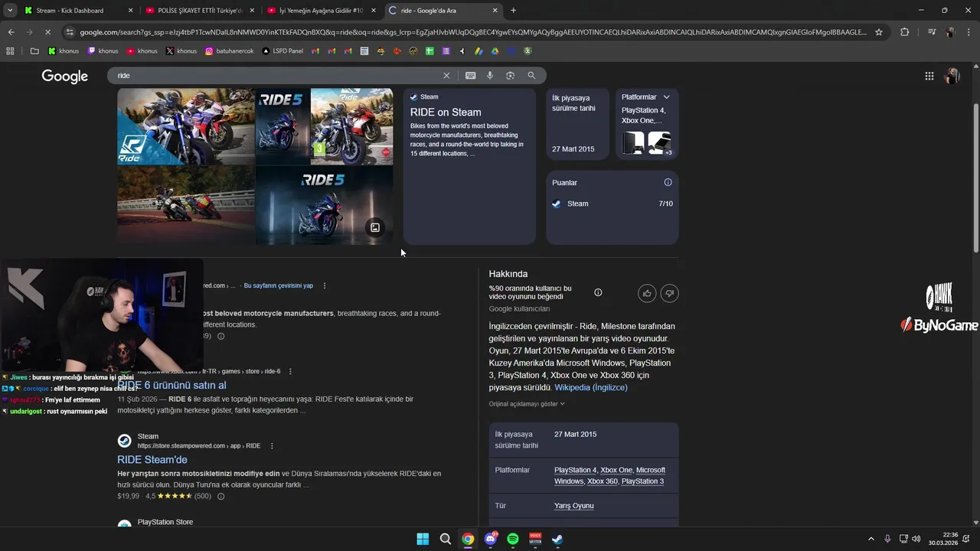
Task: Open Steam from the taskbar
Action: coord(558,539)
